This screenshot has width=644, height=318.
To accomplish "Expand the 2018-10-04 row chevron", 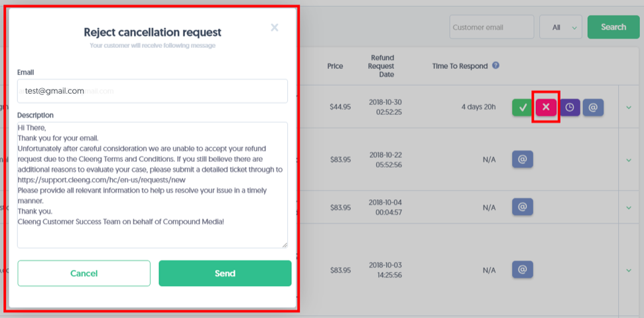I will [x=628, y=208].
